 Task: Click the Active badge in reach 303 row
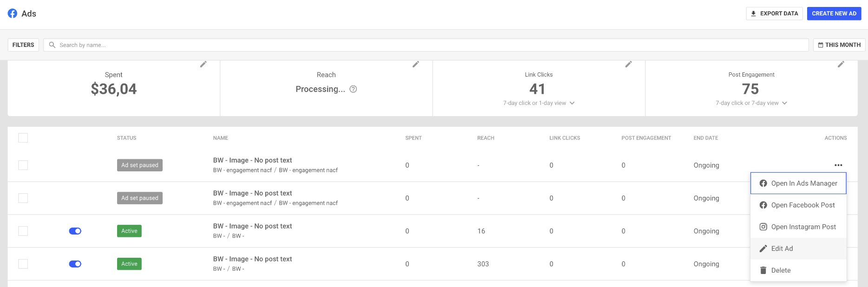coord(129,264)
